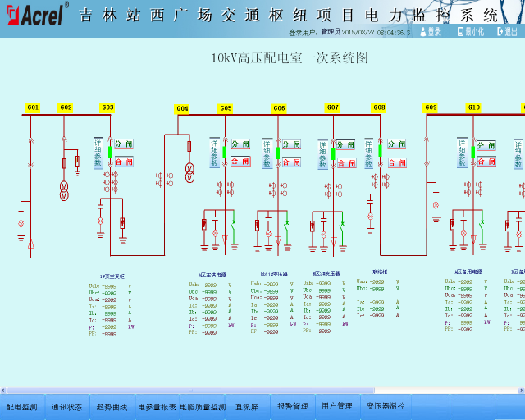525x420 pixels.
Task: Click the voltage transformer symbol under G02
Action: pos(65,189)
